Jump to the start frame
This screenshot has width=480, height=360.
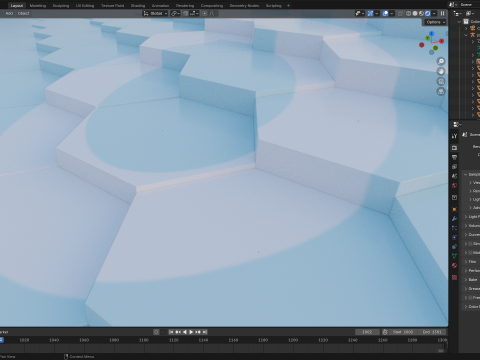[x=171, y=332]
